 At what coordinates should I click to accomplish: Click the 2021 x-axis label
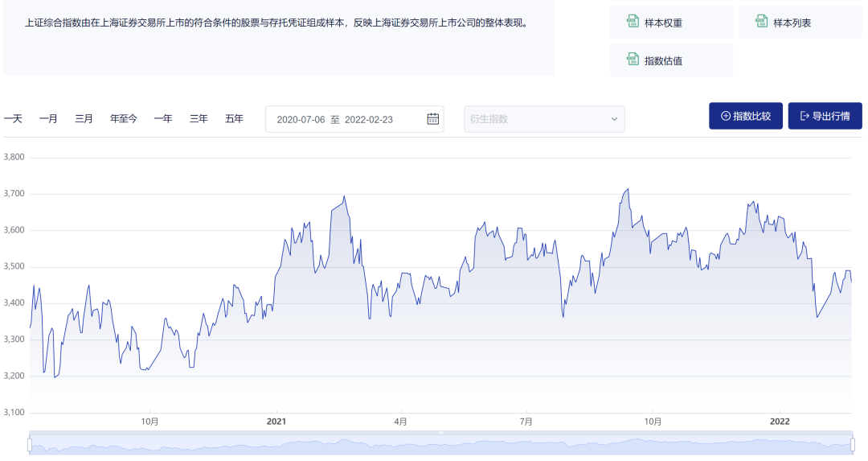pyautogui.click(x=276, y=422)
